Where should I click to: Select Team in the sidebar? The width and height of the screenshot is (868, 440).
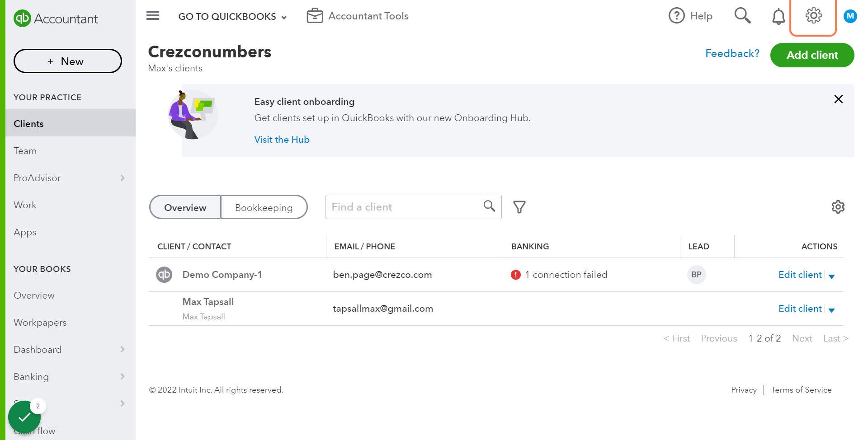[25, 150]
